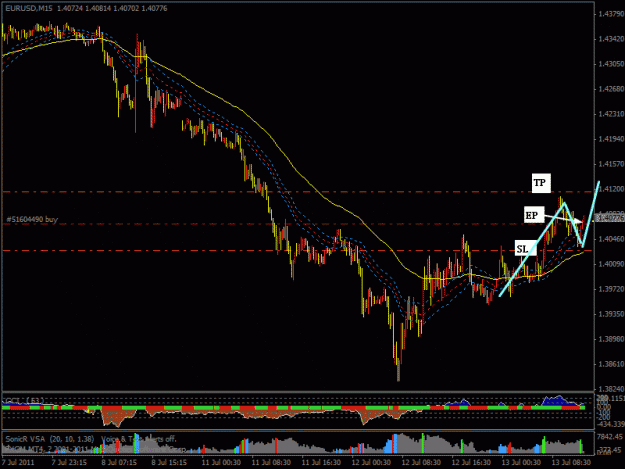The width and height of the screenshot is (625, 469).
Task: Click the 11 Jul 16:30 time label
Action: [x=321, y=463]
